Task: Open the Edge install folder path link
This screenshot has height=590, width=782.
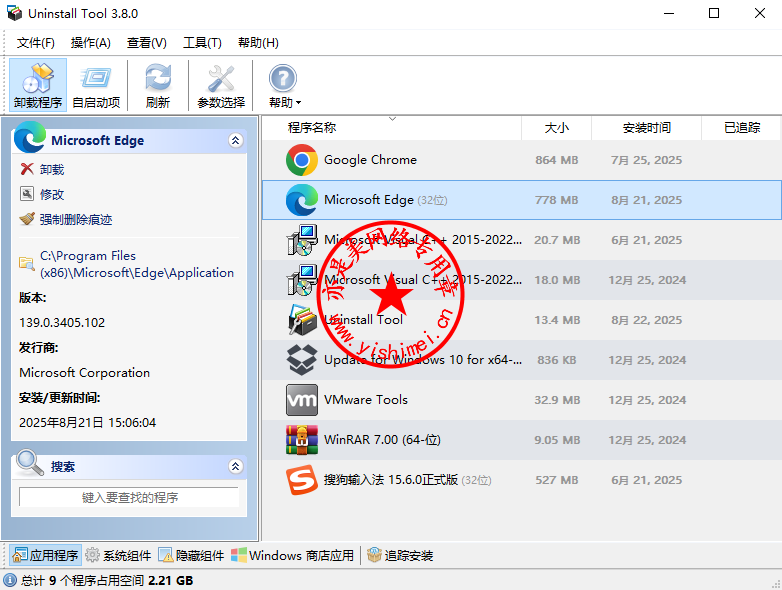Action: [137, 264]
